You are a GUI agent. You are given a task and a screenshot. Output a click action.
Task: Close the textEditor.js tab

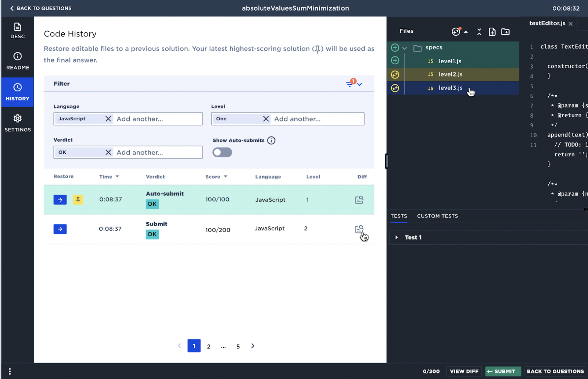571,24
